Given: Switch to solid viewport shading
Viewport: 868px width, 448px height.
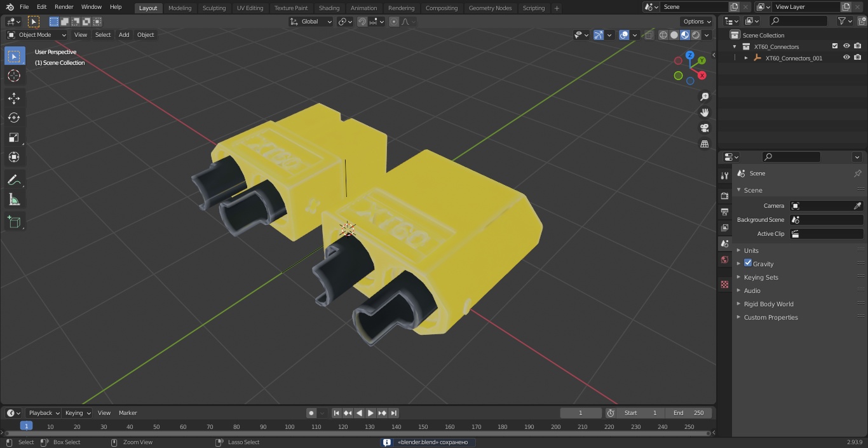Looking at the screenshot, I should pyautogui.click(x=674, y=35).
